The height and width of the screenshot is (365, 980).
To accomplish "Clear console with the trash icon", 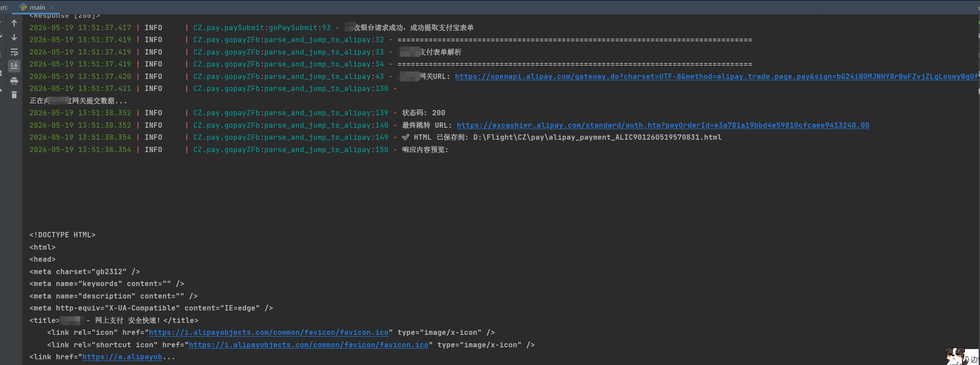I will tap(14, 94).
